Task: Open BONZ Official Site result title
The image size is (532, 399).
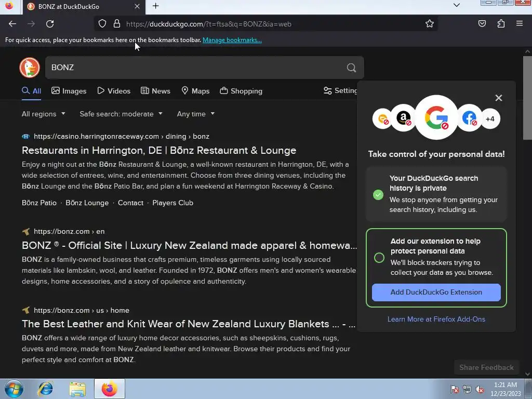Action: coord(189,245)
